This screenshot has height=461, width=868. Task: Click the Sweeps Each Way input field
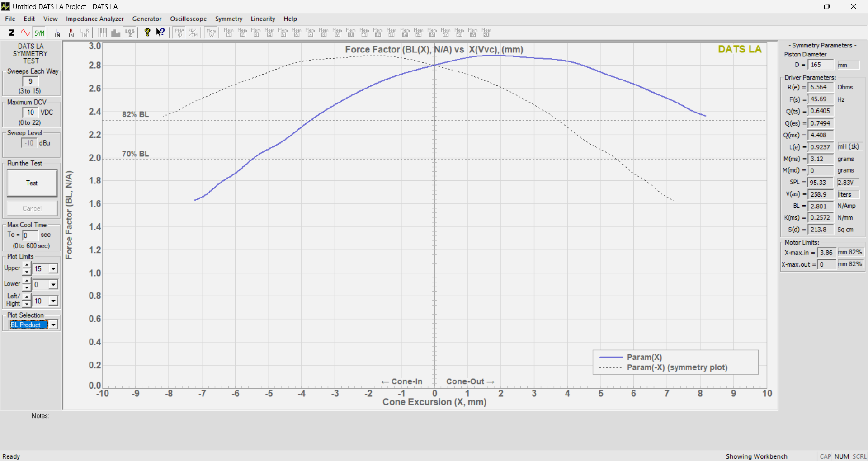[30, 81]
